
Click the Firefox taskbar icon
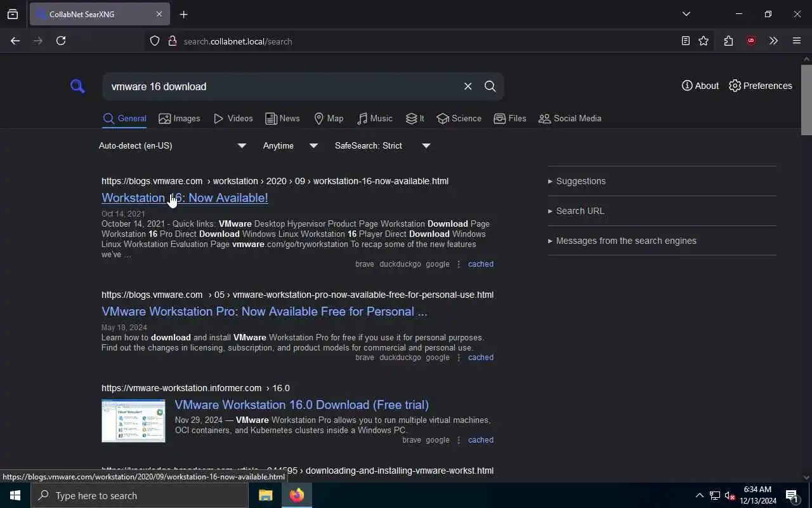(297, 495)
